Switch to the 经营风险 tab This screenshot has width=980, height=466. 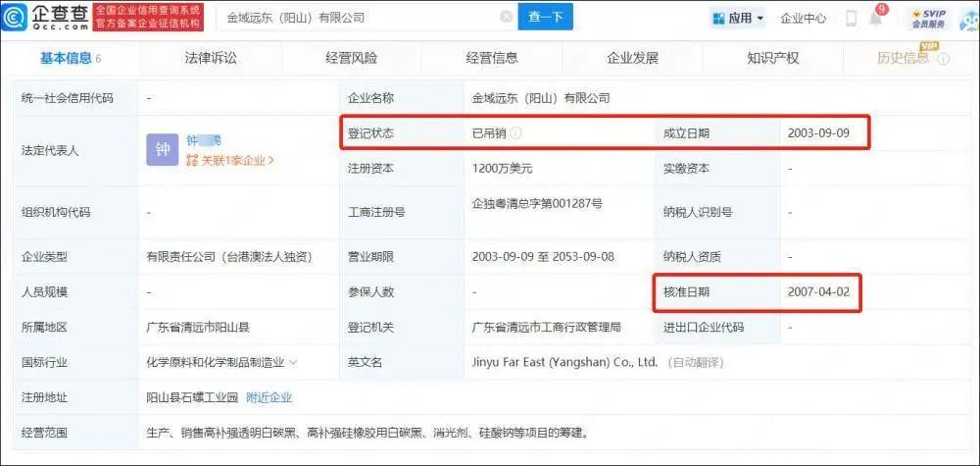point(351,59)
